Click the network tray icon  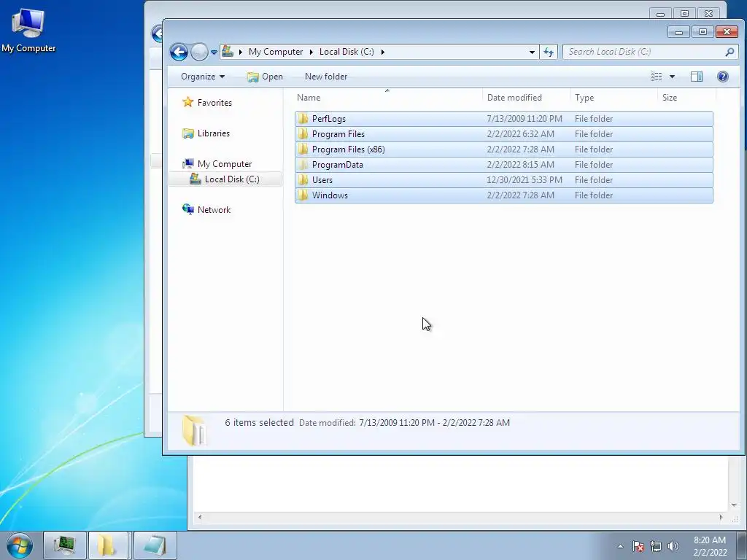[x=656, y=546]
